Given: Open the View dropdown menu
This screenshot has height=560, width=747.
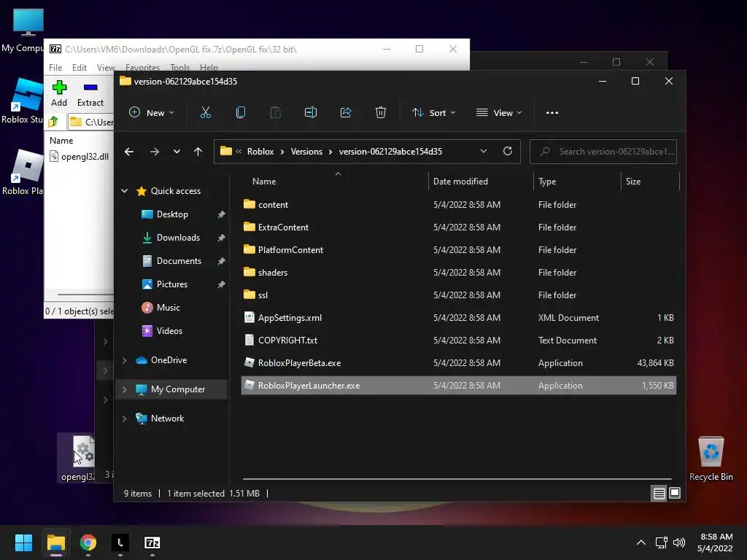Looking at the screenshot, I should coord(499,113).
